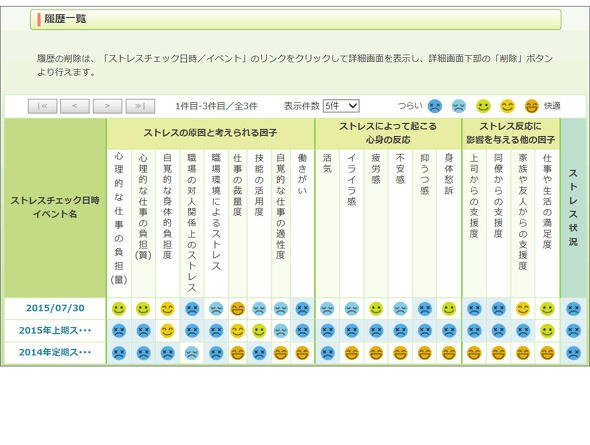Image resolution: width=590 pixels, height=445 pixels.
Task: Click the ストレスチェック日時 イベント名 column header
Action: pos(55,207)
